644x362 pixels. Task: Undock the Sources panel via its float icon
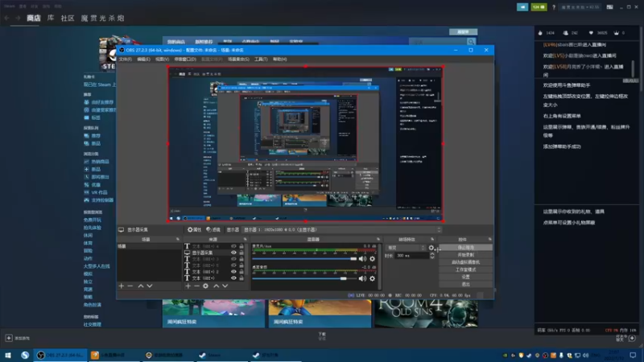(246, 239)
